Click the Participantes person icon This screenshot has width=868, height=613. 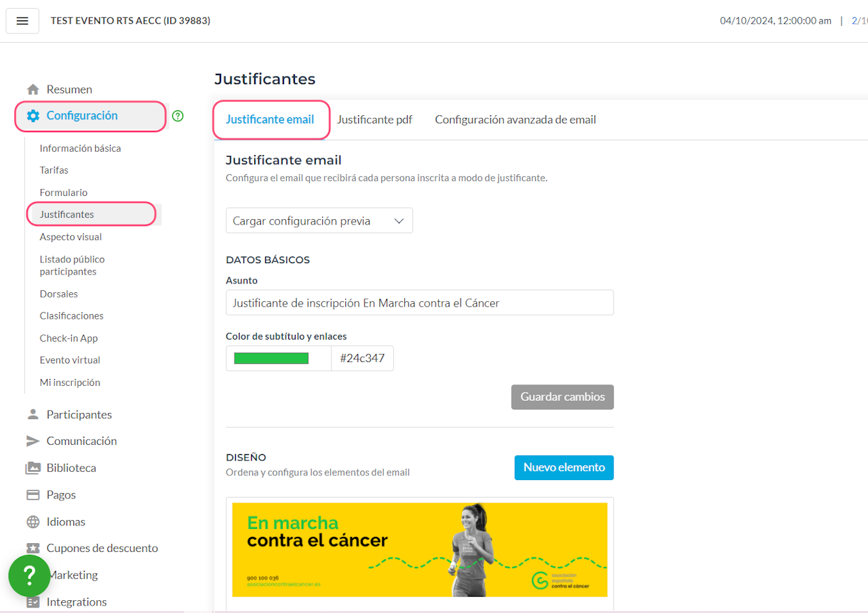point(33,414)
